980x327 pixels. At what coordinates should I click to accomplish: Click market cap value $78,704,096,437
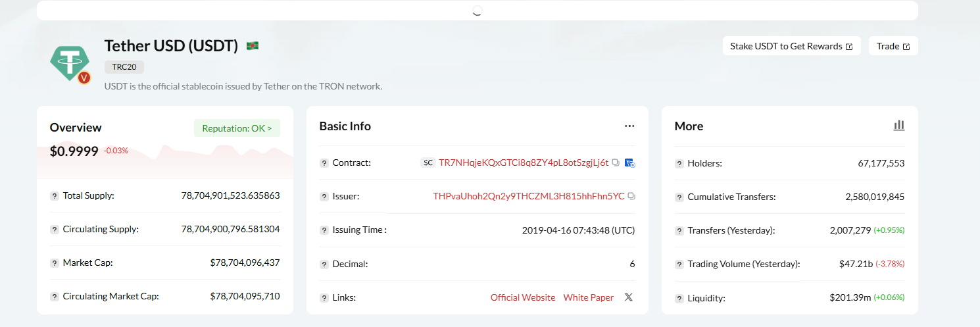pyautogui.click(x=245, y=263)
